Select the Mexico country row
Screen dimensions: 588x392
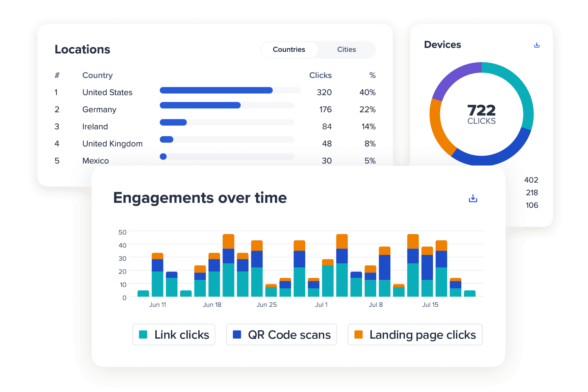pos(215,161)
